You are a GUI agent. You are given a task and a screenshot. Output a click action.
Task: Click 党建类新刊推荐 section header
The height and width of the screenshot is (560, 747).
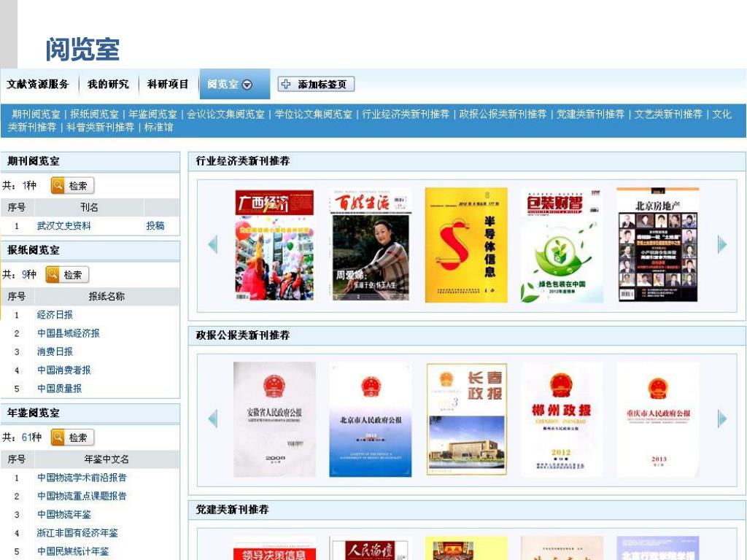(467, 510)
